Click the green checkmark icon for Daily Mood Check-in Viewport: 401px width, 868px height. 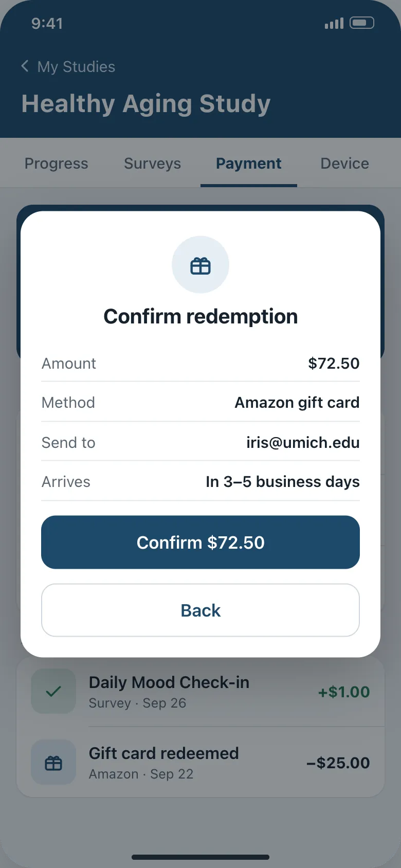pyautogui.click(x=53, y=692)
